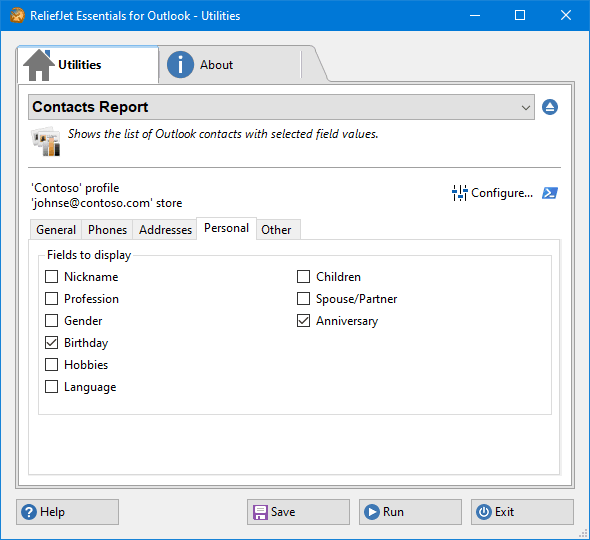
Task: Select the Other fields tab
Action: (277, 230)
